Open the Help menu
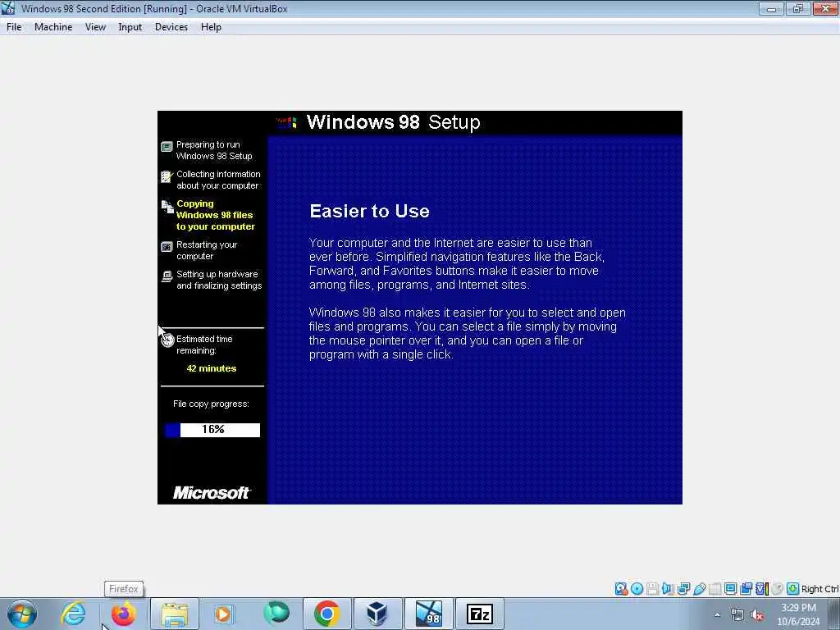840x630 pixels. point(211,27)
